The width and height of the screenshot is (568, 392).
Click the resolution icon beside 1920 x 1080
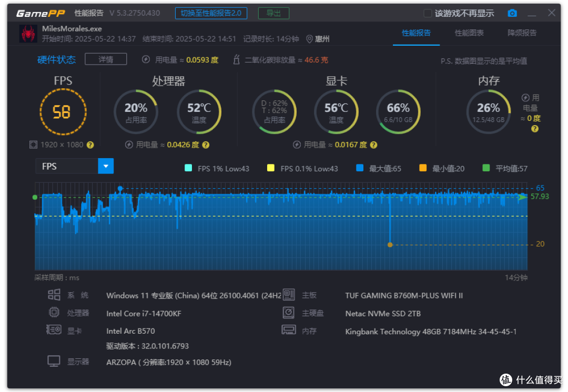tap(33, 145)
